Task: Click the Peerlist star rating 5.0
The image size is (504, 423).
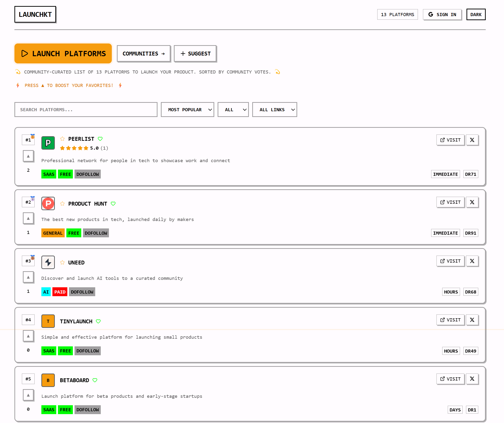Action: pos(84,148)
